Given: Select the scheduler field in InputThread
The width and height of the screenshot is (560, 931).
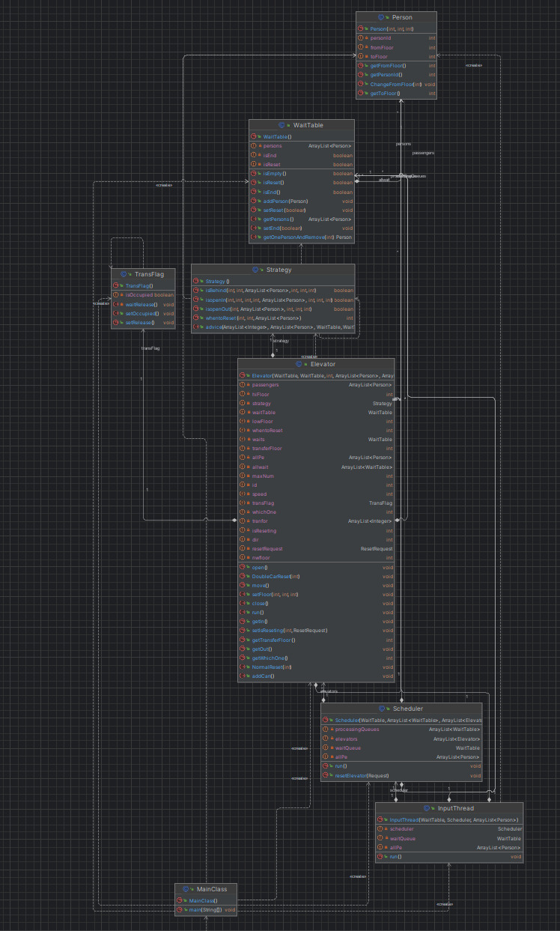Looking at the screenshot, I should point(449,829).
